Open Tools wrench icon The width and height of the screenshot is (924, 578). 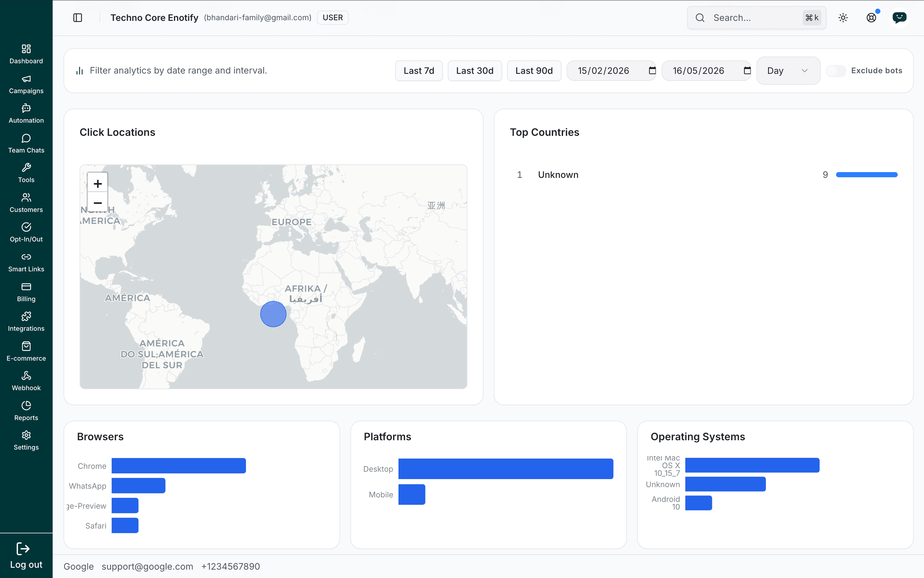pos(26,167)
